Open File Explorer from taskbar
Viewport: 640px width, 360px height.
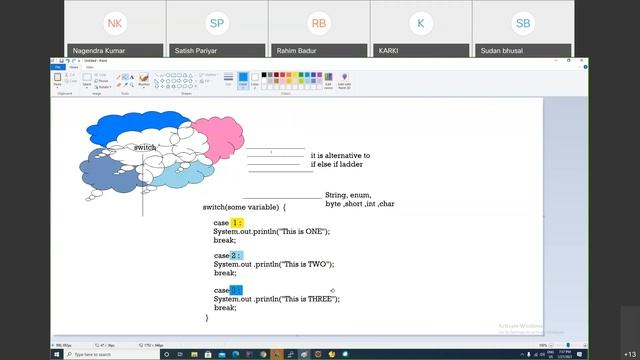point(194,354)
